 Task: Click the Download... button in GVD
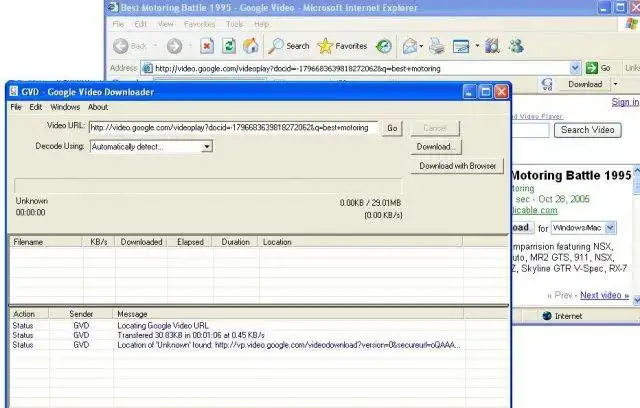(x=436, y=146)
